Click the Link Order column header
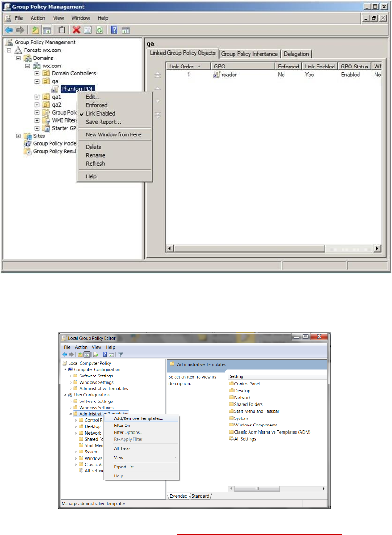This screenshot has width=392, height=535. 188,66
